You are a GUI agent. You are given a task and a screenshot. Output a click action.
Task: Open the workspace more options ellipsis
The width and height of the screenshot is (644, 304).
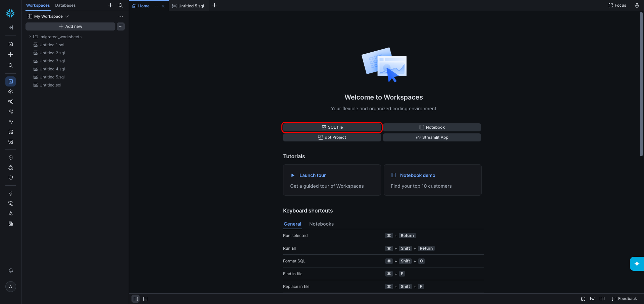pyautogui.click(x=121, y=16)
